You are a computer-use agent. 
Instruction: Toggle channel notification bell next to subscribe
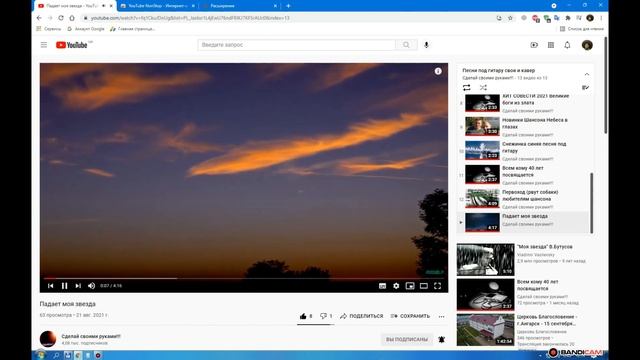pos(441,339)
